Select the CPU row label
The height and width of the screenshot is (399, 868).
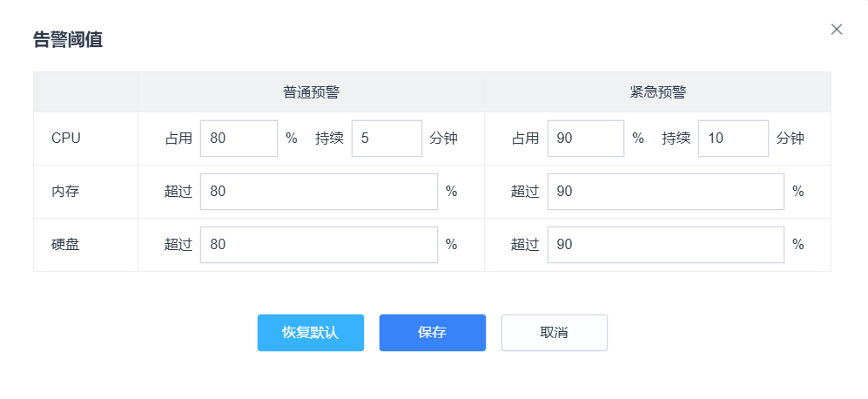[x=66, y=139]
